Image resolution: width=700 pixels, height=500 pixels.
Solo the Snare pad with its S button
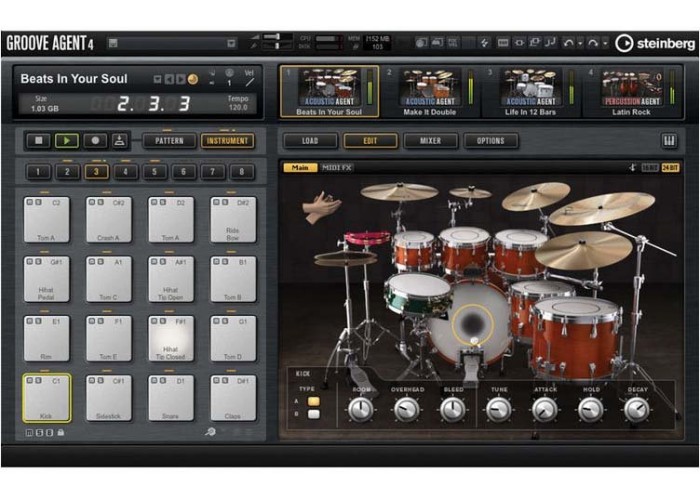(163, 380)
